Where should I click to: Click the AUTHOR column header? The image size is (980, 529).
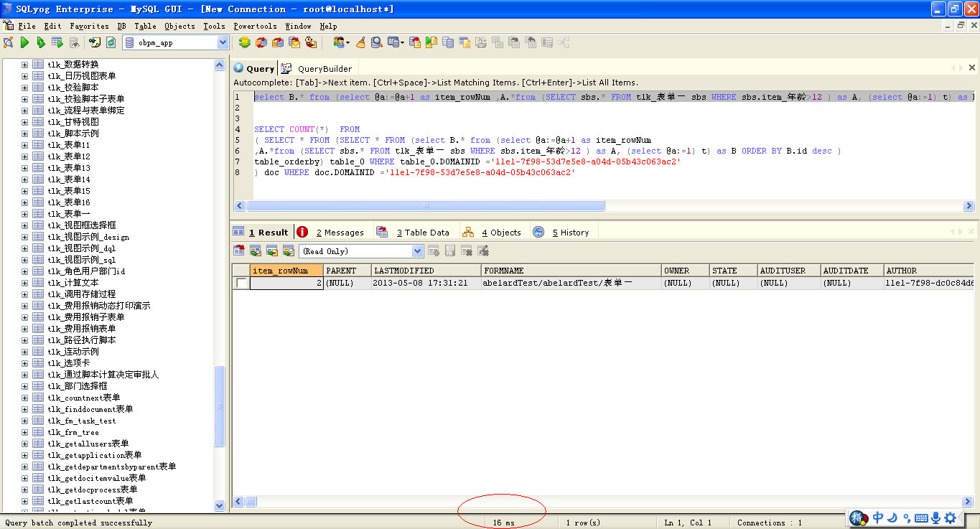(x=928, y=271)
